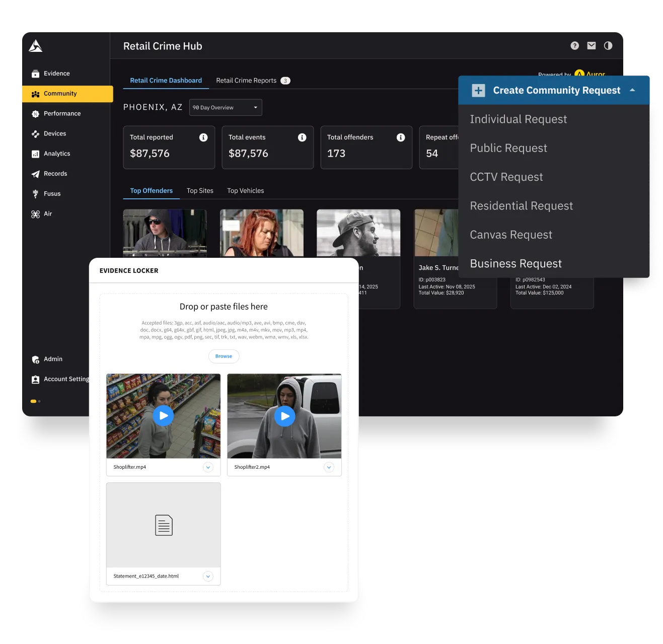Screen dimensions: 663x644
Task: Open Analytics from the sidebar
Action: pyautogui.click(x=50, y=154)
